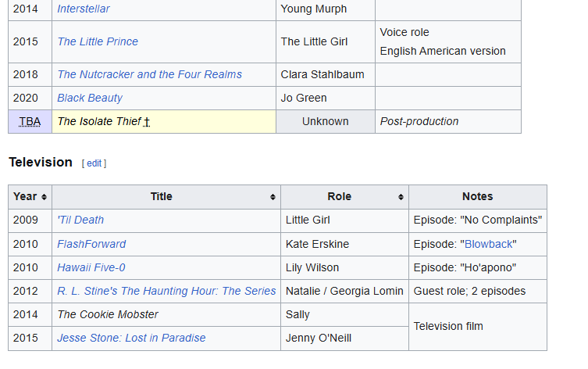The height and width of the screenshot is (369, 588).
Task: Click the Notes column header
Action: 477,197
